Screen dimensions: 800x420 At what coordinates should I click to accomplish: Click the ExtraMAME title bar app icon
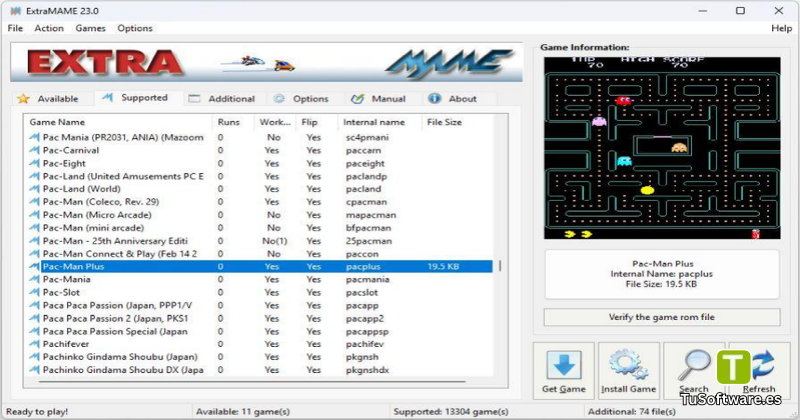tap(16, 11)
